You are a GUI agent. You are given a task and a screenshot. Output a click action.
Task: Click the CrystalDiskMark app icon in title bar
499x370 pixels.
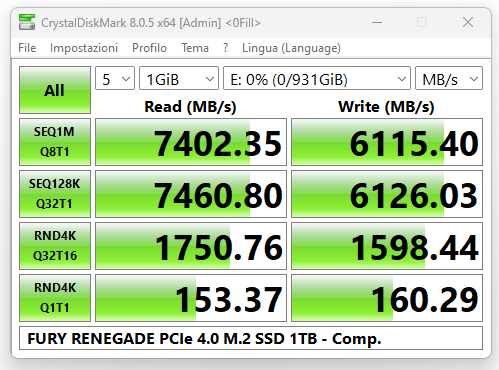[27, 22]
